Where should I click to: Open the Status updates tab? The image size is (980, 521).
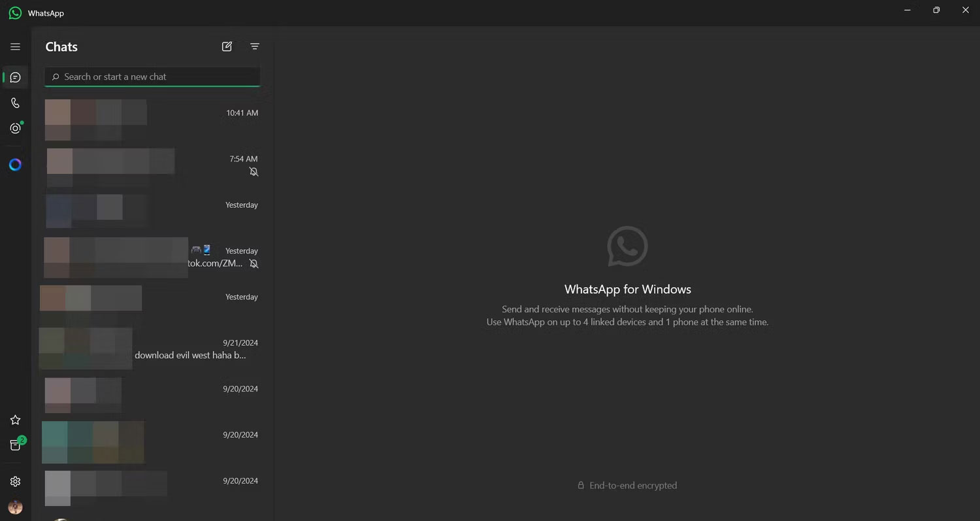click(x=15, y=129)
